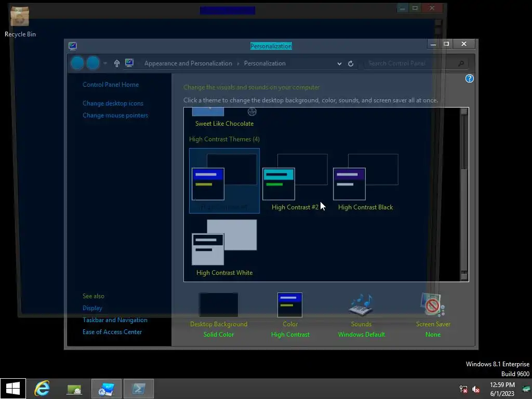Click the taskbar clock 12:59 PM
Viewport: 532px width, 399px height.
click(502, 385)
